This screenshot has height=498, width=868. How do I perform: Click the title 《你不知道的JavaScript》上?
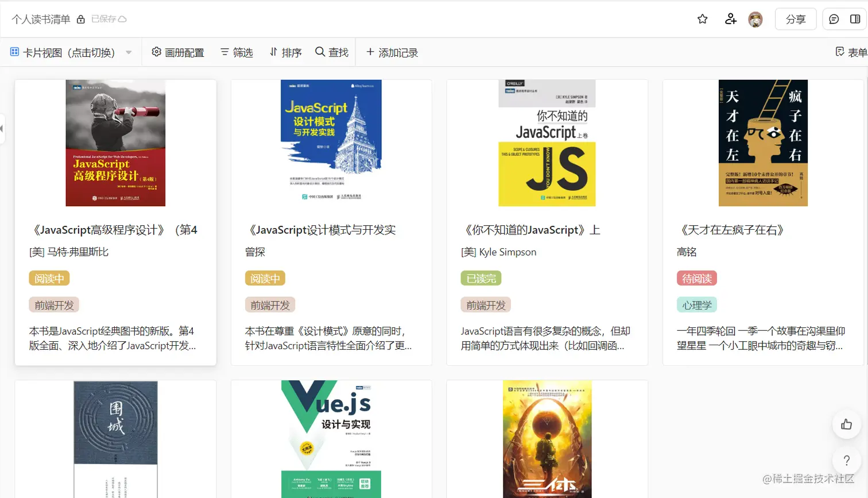pyautogui.click(x=530, y=230)
